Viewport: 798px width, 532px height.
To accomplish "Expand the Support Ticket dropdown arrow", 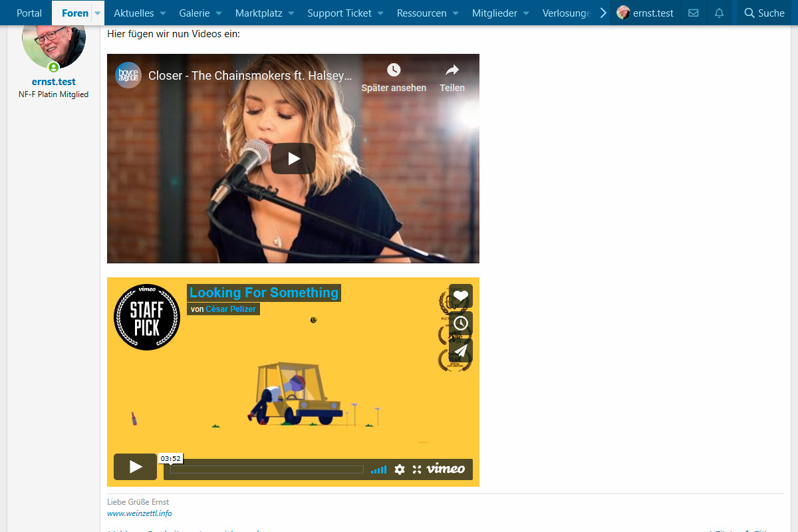I will coord(380,13).
